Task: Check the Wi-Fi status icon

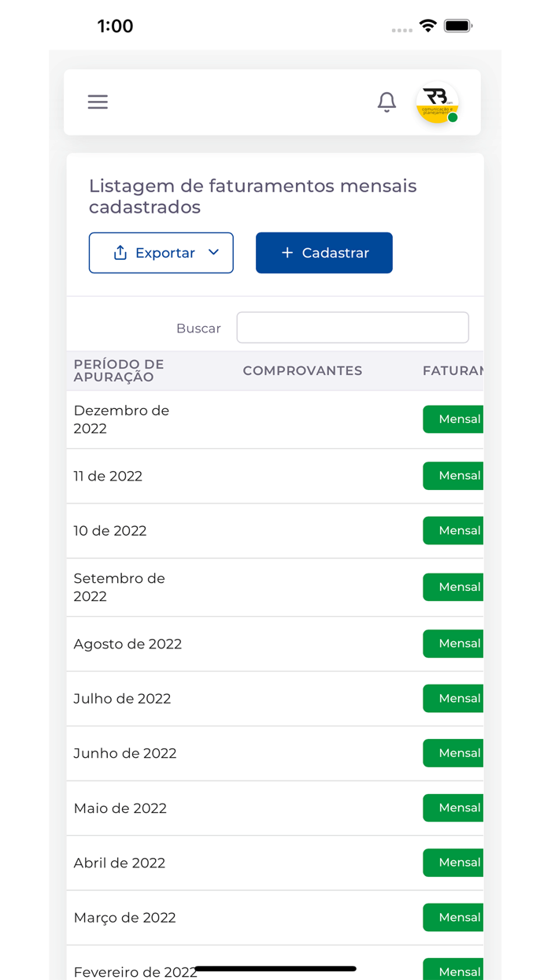Action: pyautogui.click(x=427, y=25)
